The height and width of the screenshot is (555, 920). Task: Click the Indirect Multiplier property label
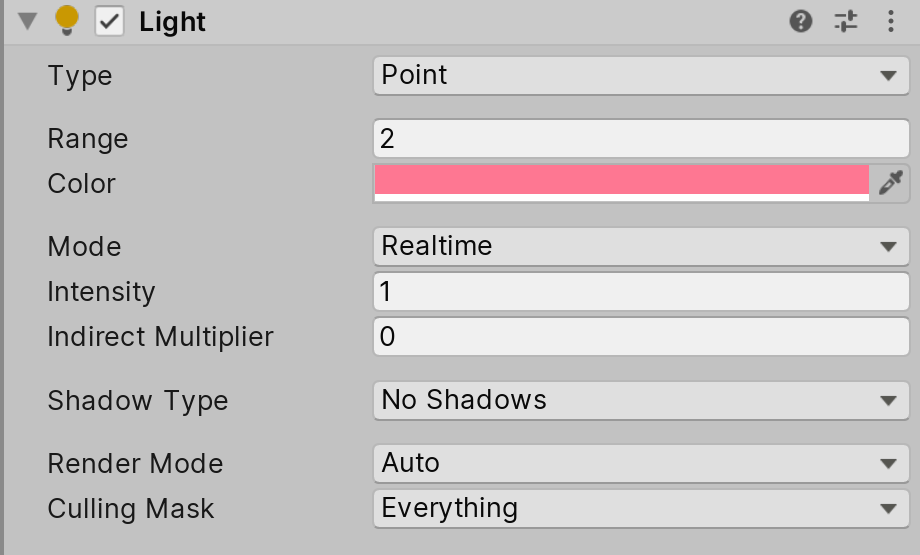(160, 337)
